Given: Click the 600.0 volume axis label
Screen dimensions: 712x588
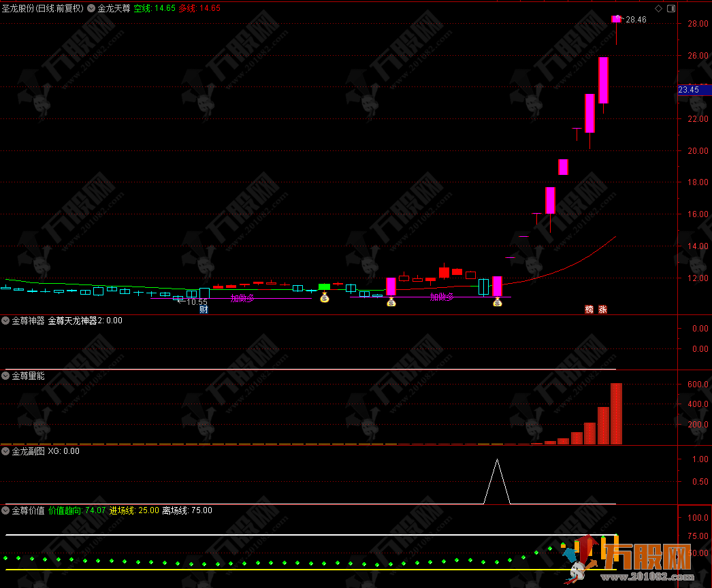Looking at the screenshot, I should tap(698, 384).
